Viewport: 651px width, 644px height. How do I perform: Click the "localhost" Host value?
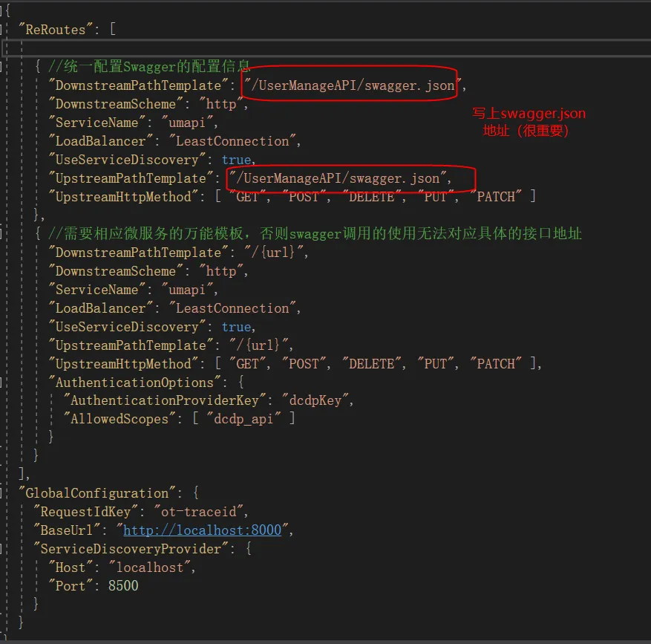[x=151, y=567]
